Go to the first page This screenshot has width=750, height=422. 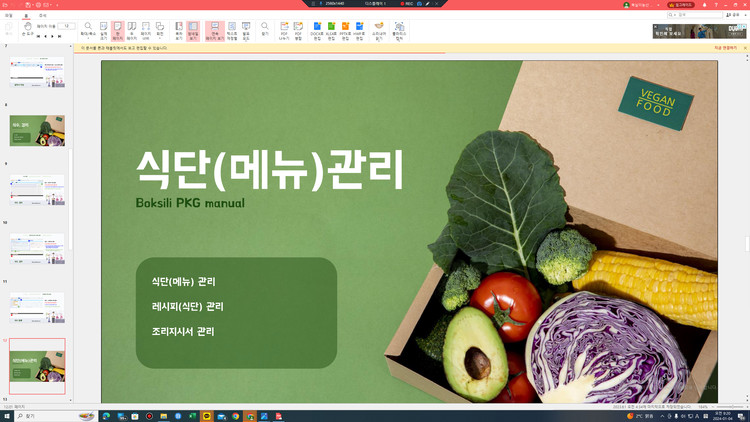pos(39,36)
